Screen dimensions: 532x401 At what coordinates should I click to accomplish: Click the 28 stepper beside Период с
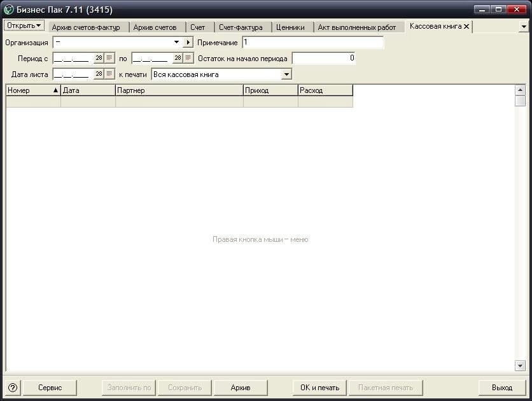pyautogui.click(x=99, y=58)
